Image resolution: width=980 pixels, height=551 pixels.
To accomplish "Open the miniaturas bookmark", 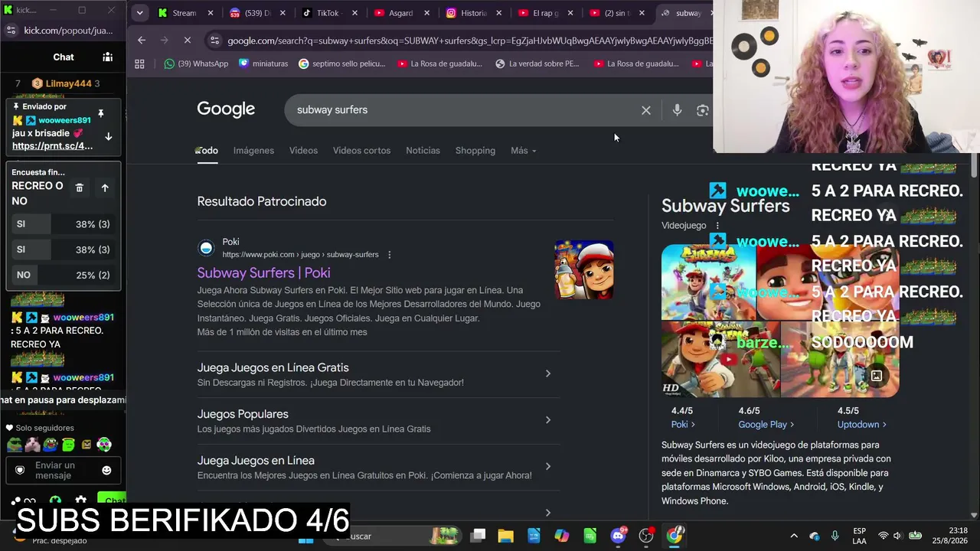I will click(263, 64).
